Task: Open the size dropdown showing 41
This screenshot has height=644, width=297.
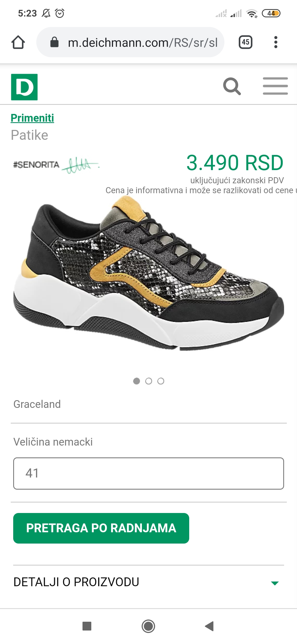Action: click(148, 473)
